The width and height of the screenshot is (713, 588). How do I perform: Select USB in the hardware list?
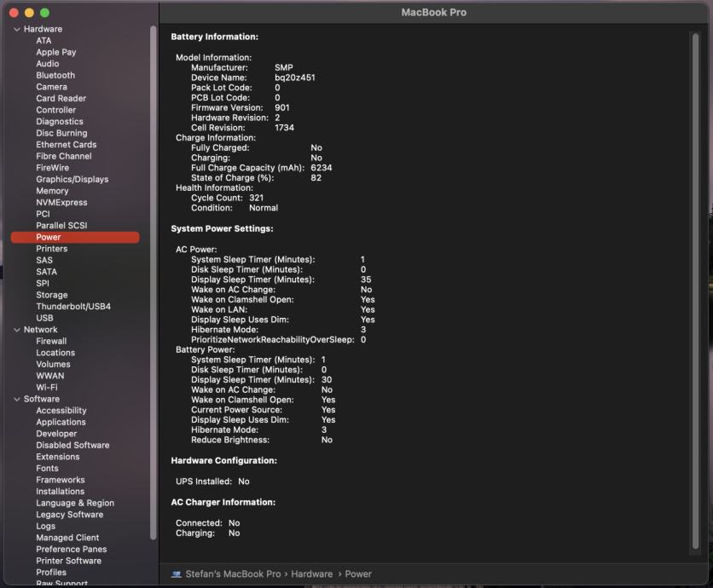pyautogui.click(x=44, y=318)
